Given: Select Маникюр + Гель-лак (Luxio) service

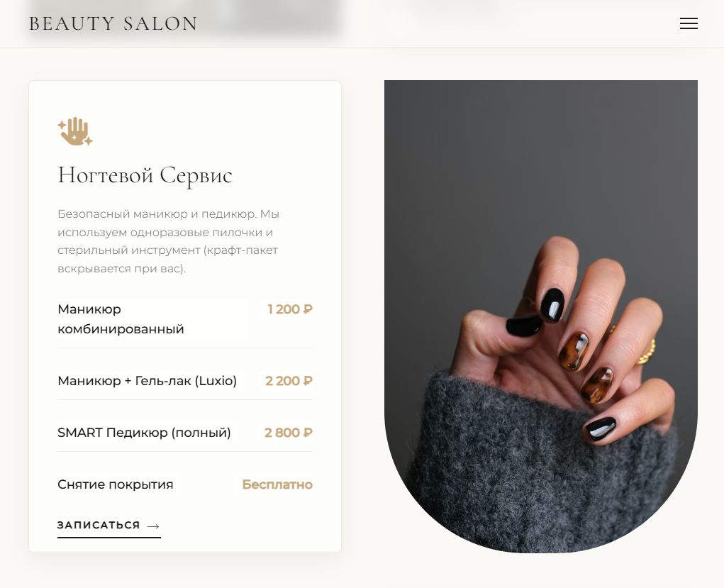Looking at the screenshot, I should tap(184, 381).
